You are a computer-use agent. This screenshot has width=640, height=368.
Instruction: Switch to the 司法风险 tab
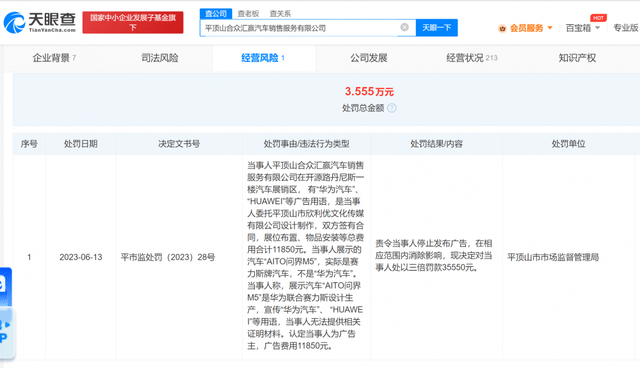tap(160, 58)
